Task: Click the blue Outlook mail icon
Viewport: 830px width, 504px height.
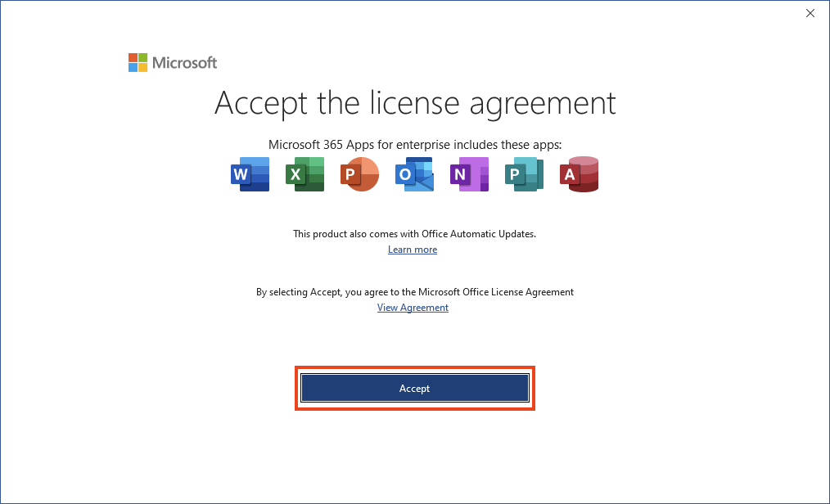Action: click(414, 173)
